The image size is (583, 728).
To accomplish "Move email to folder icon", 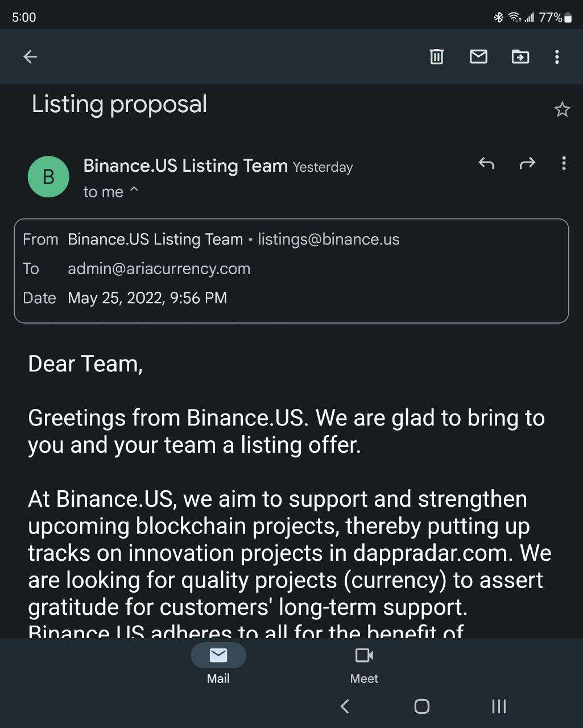I will [x=520, y=56].
